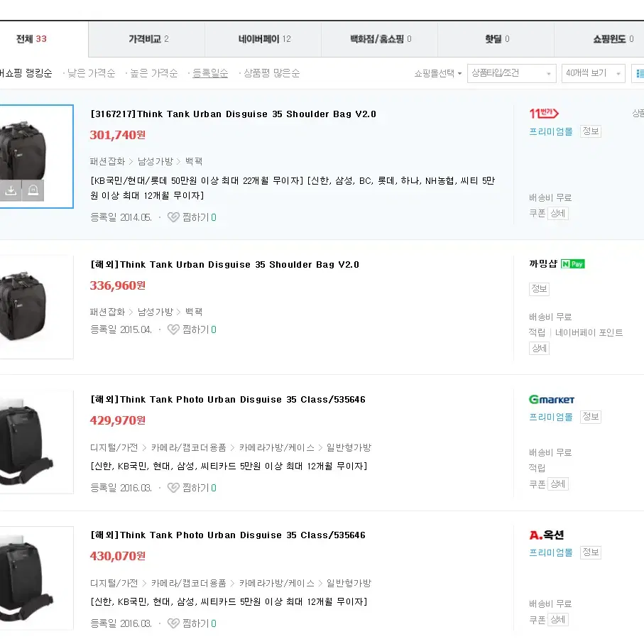Open the thumbnail of the 429,970원 bag

point(36,442)
